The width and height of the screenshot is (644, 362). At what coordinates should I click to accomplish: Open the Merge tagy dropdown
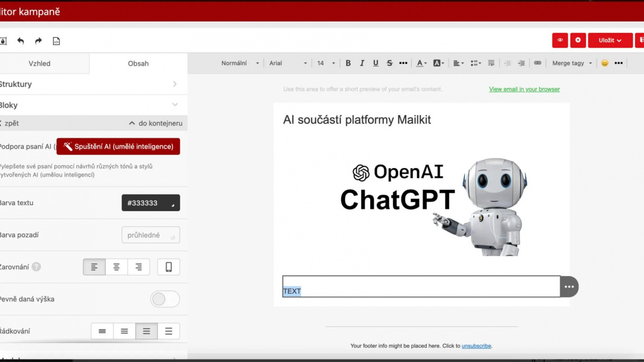pos(572,63)
